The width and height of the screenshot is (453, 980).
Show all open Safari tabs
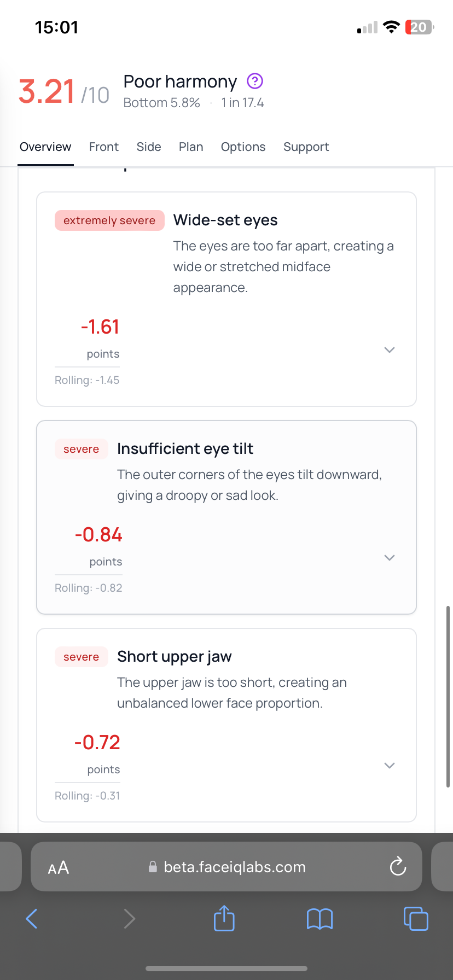coord(416,918)
